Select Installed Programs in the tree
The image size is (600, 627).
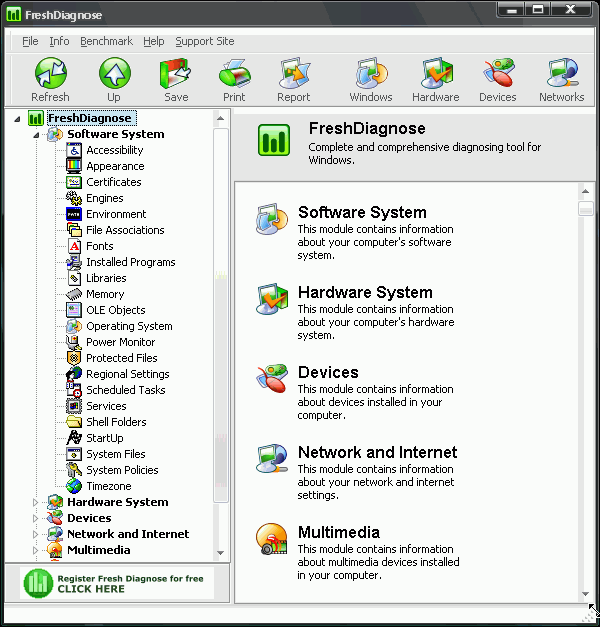pyautogui.click(x=131, y=262)
